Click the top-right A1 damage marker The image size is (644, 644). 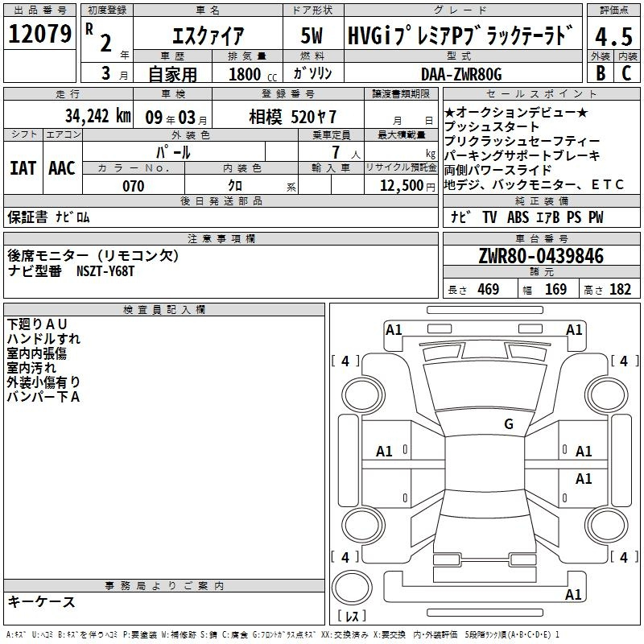(x=574, y=329)
